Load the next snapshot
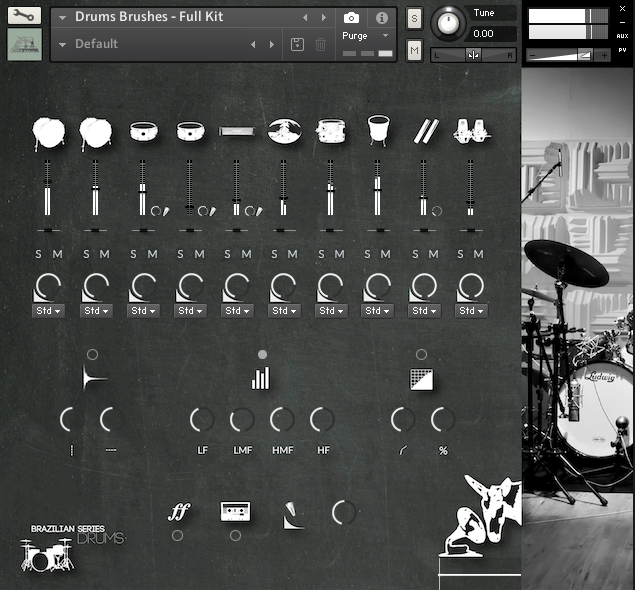Image resolution: width=635 pixels, height=590 pixels. (x=272, y=44)
